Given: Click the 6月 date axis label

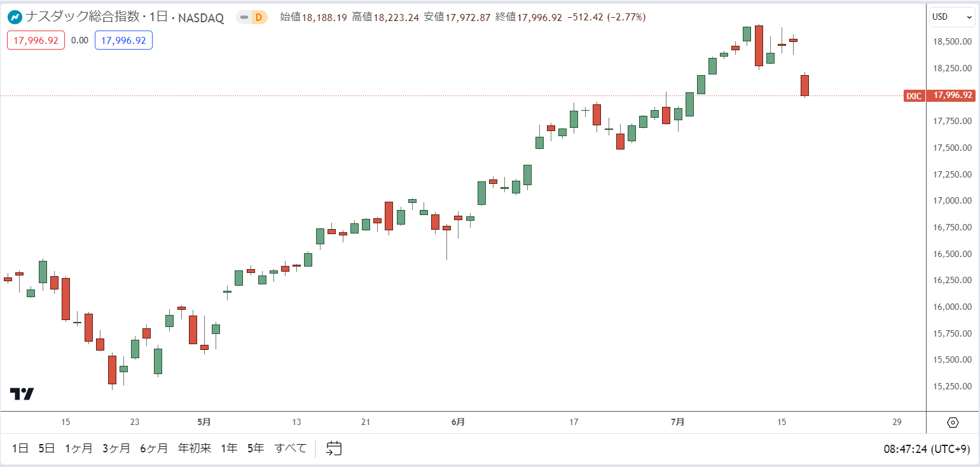Looking at the screenshot, I should point(458,422).
